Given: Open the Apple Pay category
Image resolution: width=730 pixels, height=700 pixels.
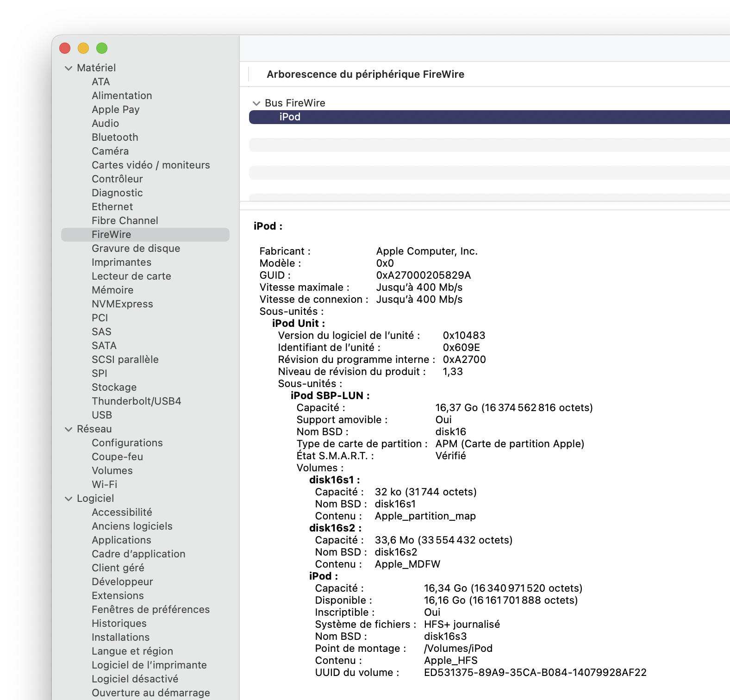Looking at the screenshot, I should (x=115, y=110).
